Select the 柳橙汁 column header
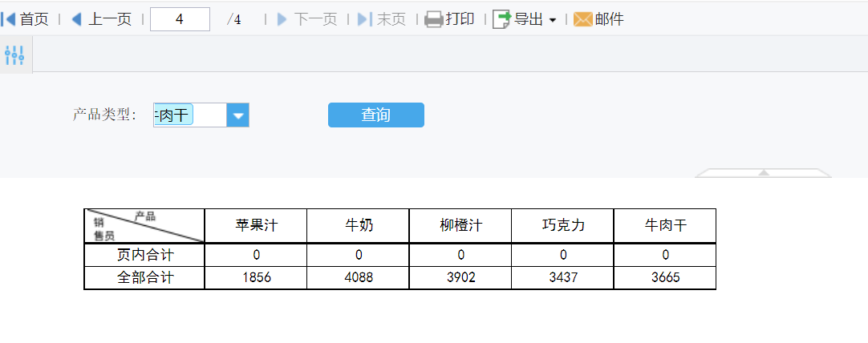 (x=460, y=226)
